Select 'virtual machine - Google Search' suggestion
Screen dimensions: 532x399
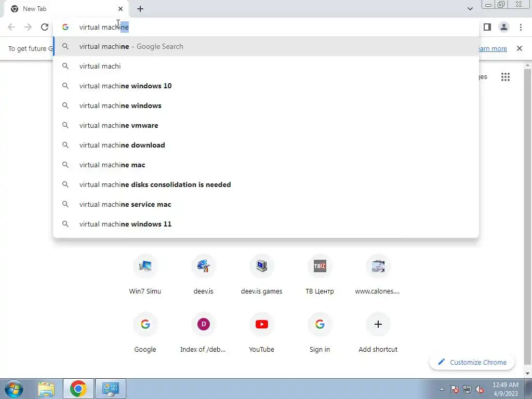pyautogui.click(x=266, y=46)
